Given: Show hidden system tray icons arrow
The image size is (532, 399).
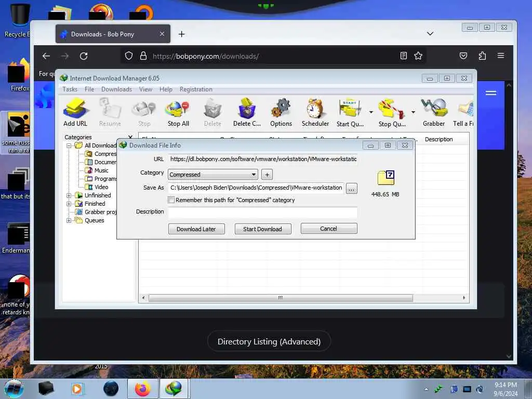Looking at the screenshot, I should 426,389.
